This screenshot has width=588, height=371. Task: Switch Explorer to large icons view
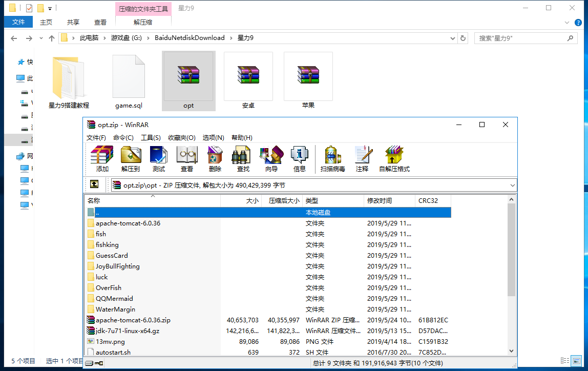[577, 361]
